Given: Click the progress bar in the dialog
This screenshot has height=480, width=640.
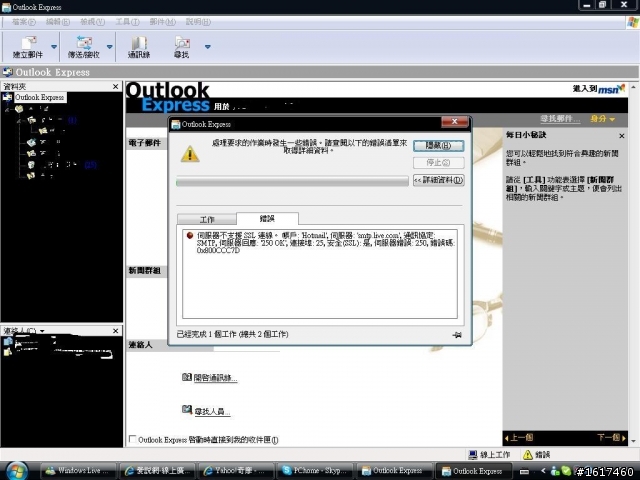Looking at the screenshot, I should [292, 181].
